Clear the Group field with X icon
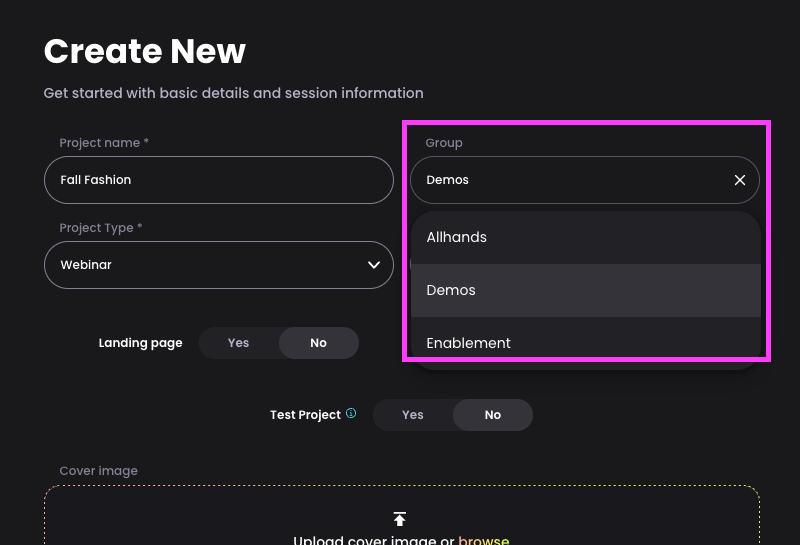 coord(739,180)
